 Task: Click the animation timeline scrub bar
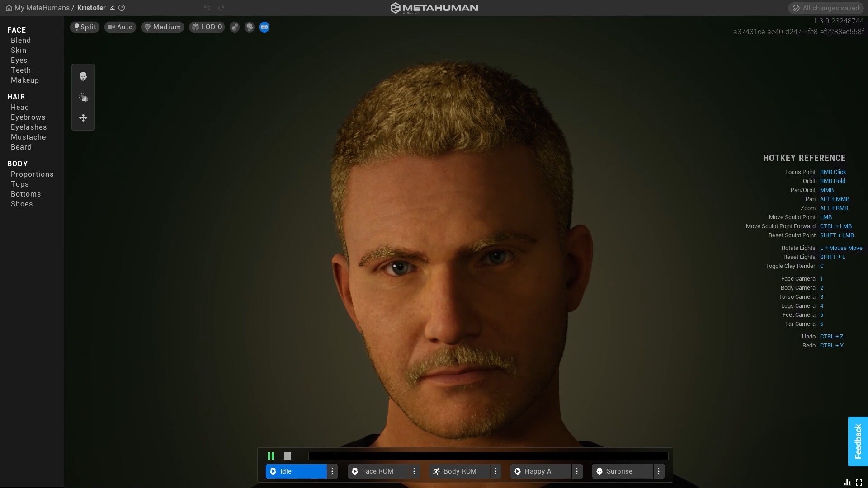click(x=487, y=456)
